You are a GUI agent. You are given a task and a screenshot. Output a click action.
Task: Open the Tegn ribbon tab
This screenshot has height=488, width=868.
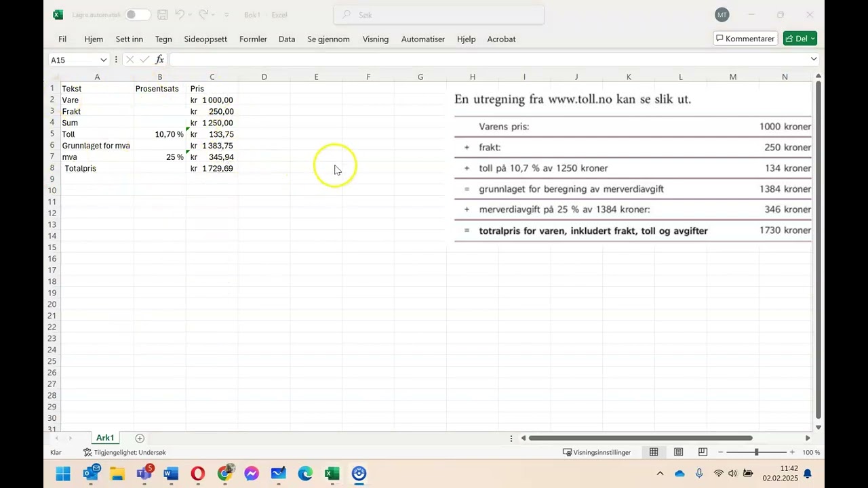coord(163,39)
